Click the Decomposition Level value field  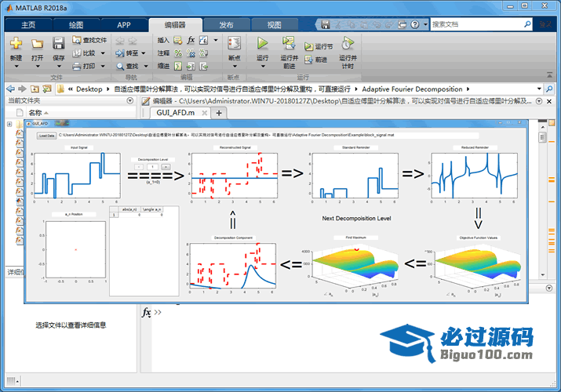[152, 167]
